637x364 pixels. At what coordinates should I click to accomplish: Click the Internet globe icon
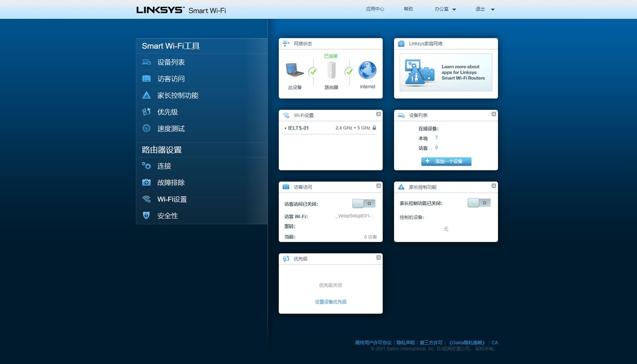pos(367,70)
